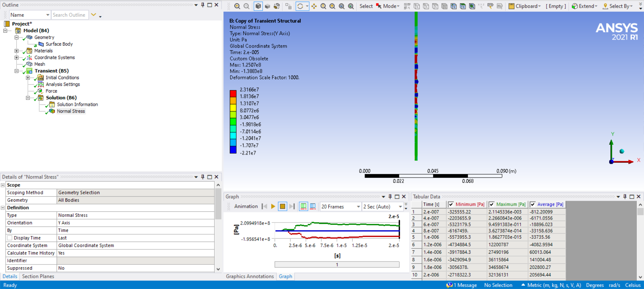The image size is (644, 289).
Task: Click the Mesh item in outline
Action: pos(40,64)
